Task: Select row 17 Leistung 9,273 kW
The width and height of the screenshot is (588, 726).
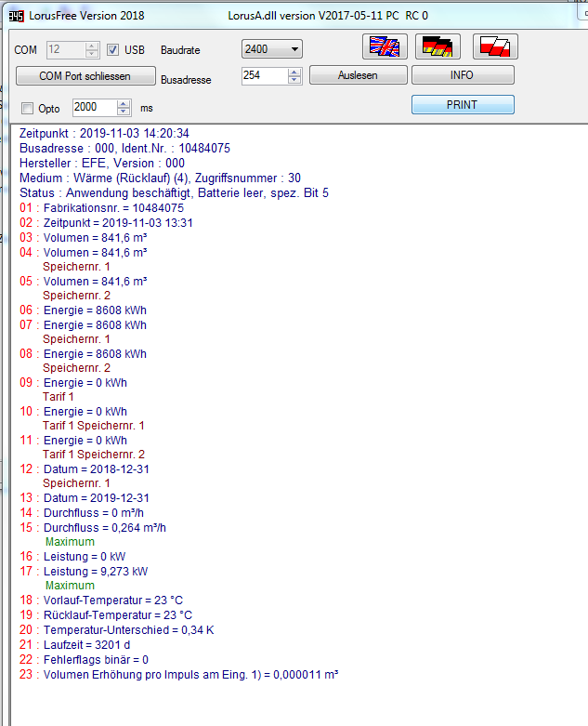Action: tap(84, 572)
